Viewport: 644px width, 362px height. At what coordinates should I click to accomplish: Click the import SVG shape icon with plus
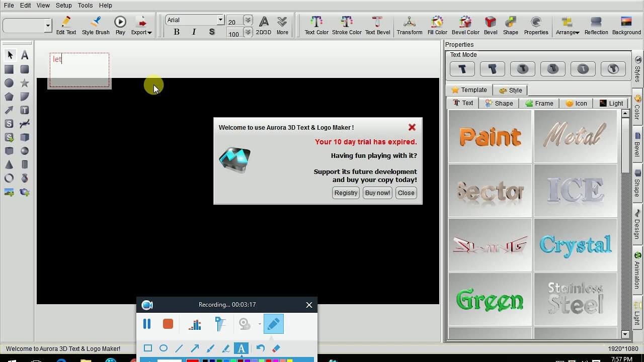pos(9,137)
